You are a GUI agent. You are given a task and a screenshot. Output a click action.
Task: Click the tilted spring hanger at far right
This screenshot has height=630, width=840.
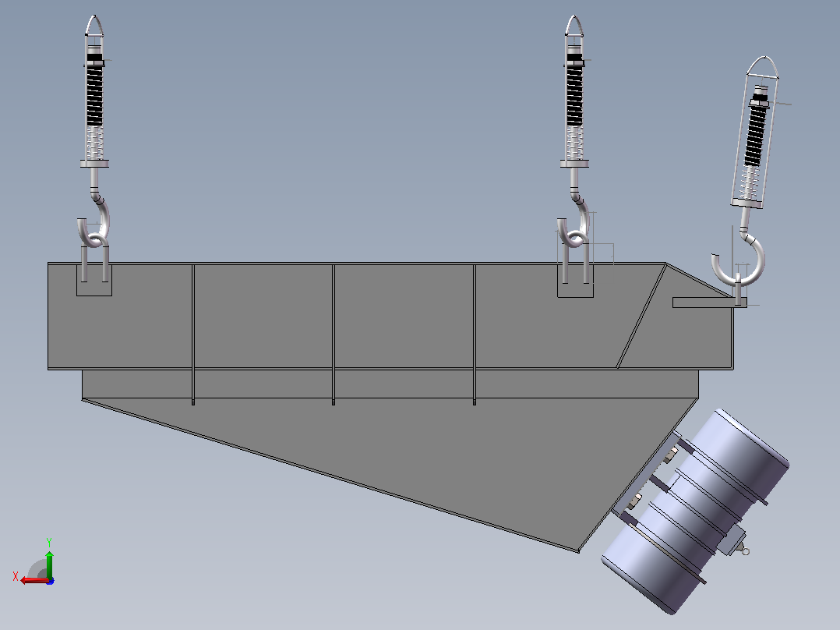pos(756,131)
